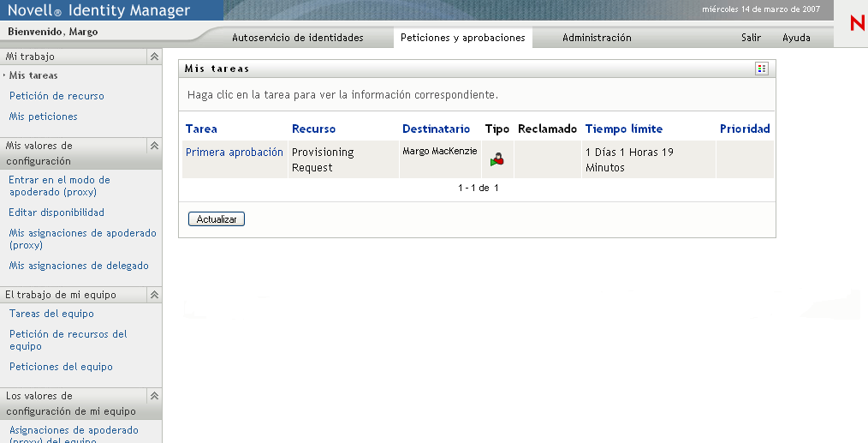This screenshot has width=868, height=443.
Task: Click the Novell N logo icon
Action: [858, 23]
